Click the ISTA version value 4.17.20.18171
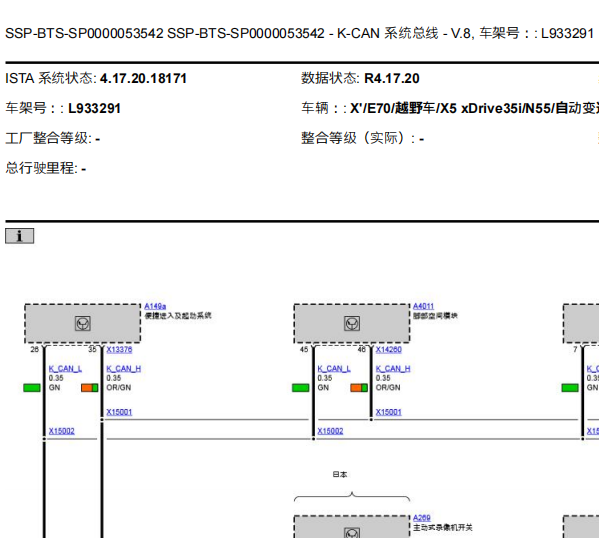The height and width of the screenshot is (538, 599). point(143,78)
